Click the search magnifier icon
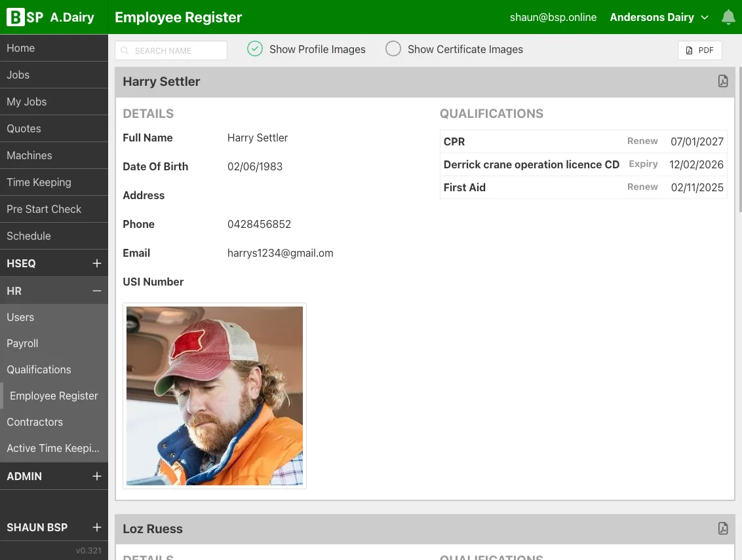Image resolution: width=742 pixels, height=560 pixels. [125, 50]
